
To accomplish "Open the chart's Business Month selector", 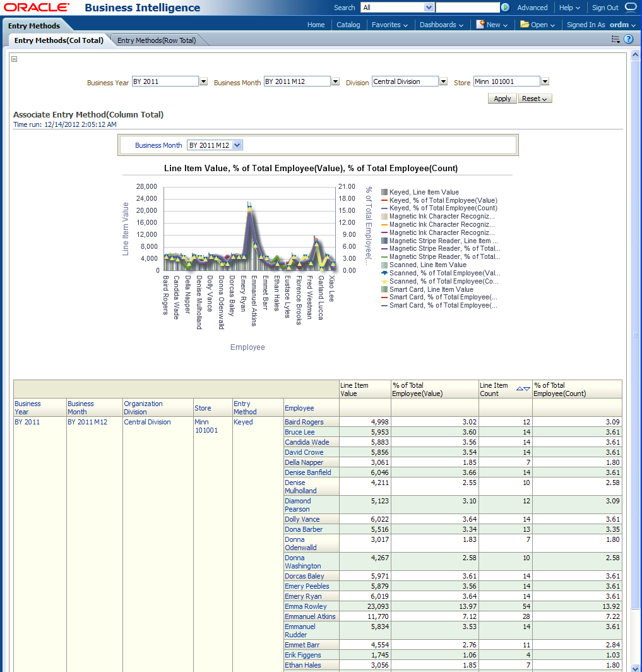I will (237, 145).
